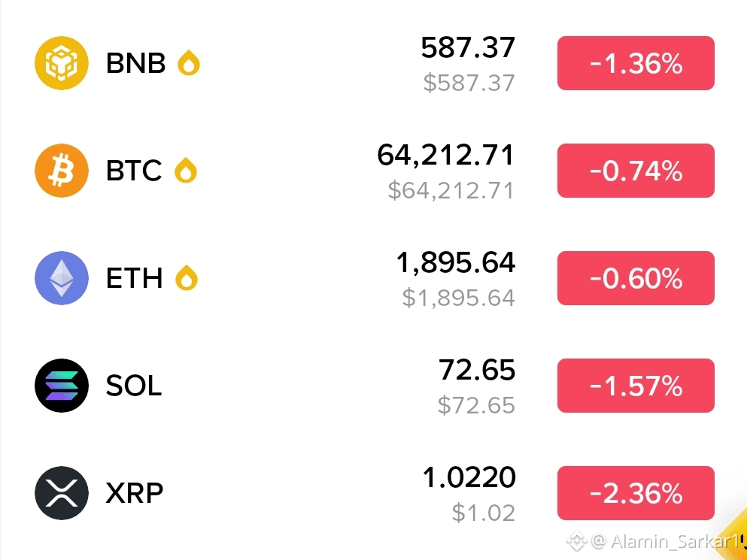Click the Bitcoin orange logo icon
747x560 pixels.
click(x=62, y=171)
